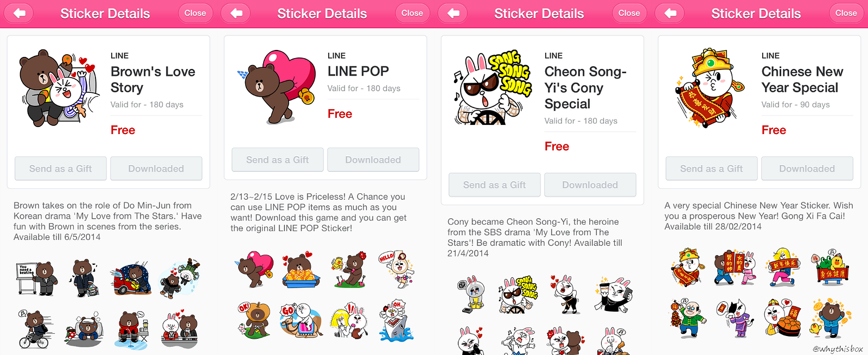Click Downloaded button for Cheon Song-Yi's Cony Special
The width and height of the screenshot is (868, 355).
590,185
